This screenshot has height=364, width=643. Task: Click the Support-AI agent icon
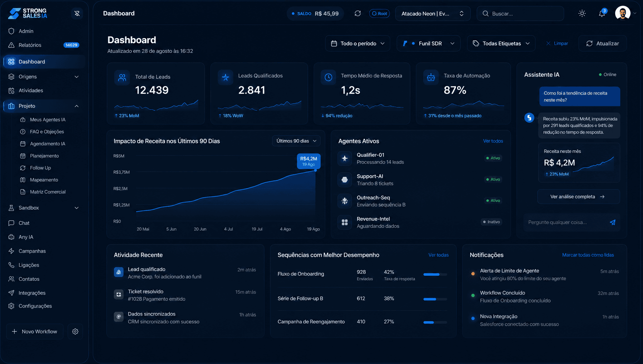(345, 180)
